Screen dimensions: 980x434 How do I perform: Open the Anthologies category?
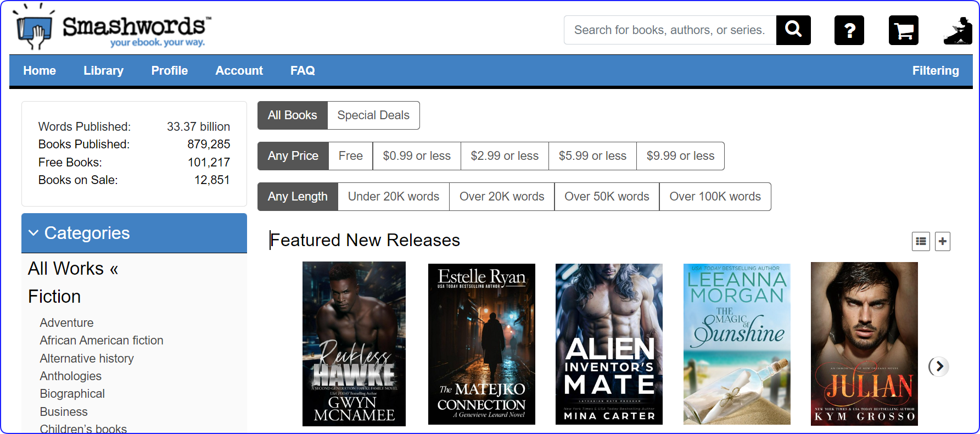(70, 376)
